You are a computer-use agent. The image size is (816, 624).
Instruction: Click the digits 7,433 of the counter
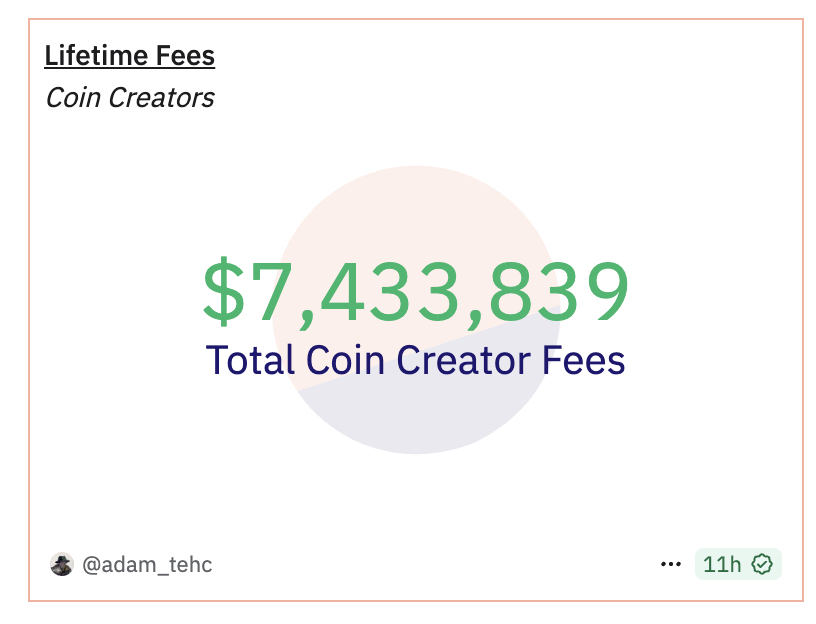point(359,294)
